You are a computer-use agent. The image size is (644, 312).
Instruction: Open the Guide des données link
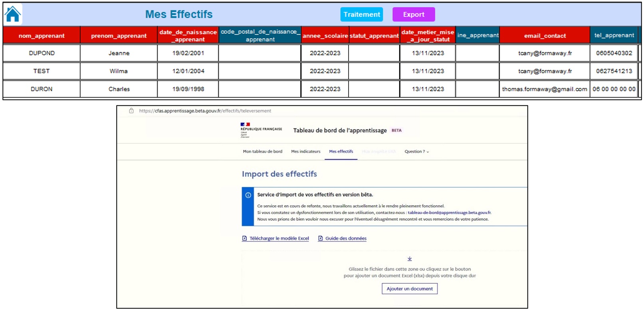346,238
